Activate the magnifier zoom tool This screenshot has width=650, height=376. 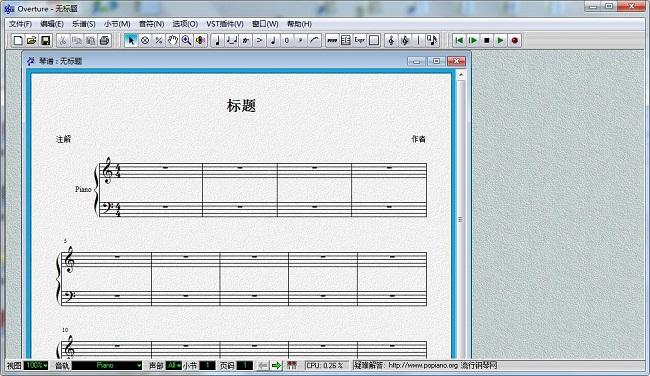[187, 40]
